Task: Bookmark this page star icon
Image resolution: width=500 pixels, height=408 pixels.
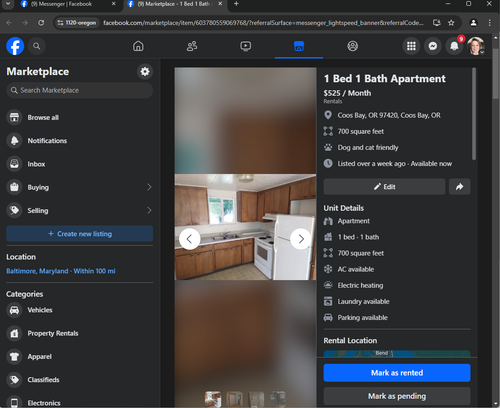Action: [x=451, y=23]
